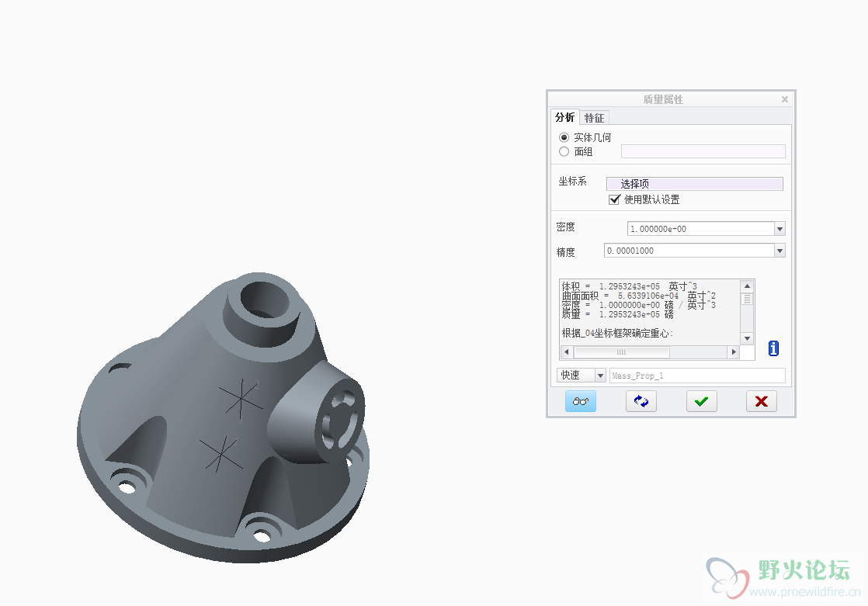Open the 精度 dropdown arrow
Viewport: 868px width, 606px height.
click(779, 251)
